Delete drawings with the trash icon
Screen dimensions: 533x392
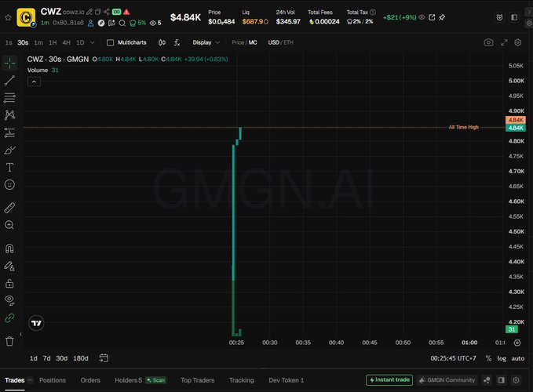coord(9,341)
